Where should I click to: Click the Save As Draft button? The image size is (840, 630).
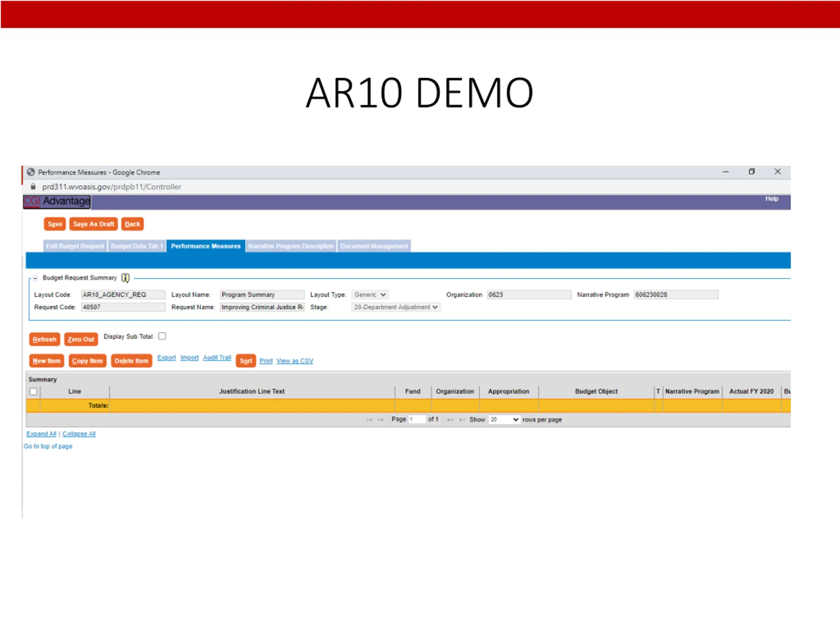click(94, 224)
